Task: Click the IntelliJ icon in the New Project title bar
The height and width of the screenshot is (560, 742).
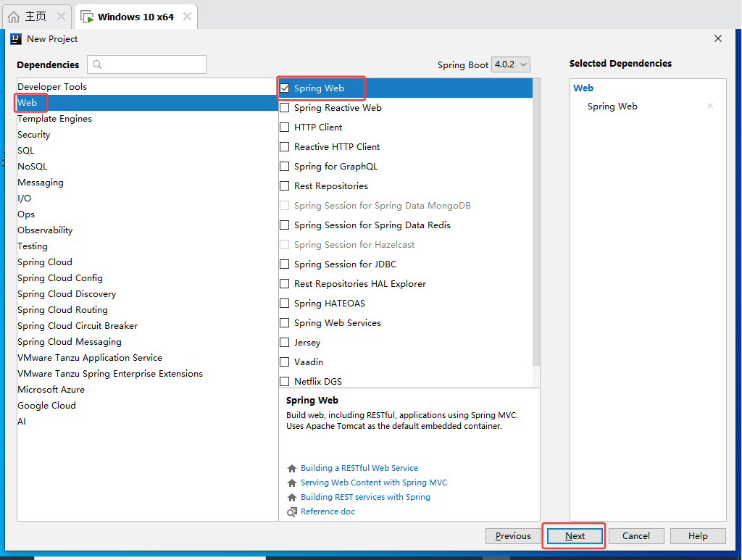Action: [16, 39]
